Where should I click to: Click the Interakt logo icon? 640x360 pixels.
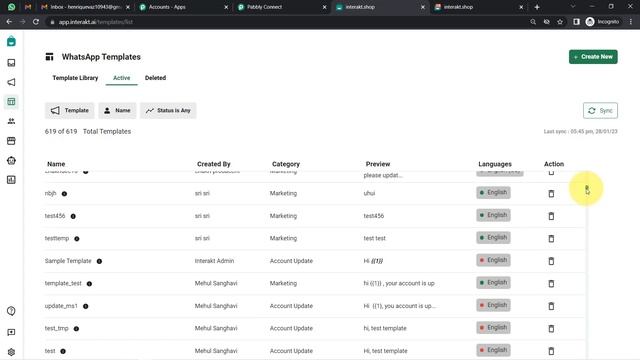coord(11,41)
